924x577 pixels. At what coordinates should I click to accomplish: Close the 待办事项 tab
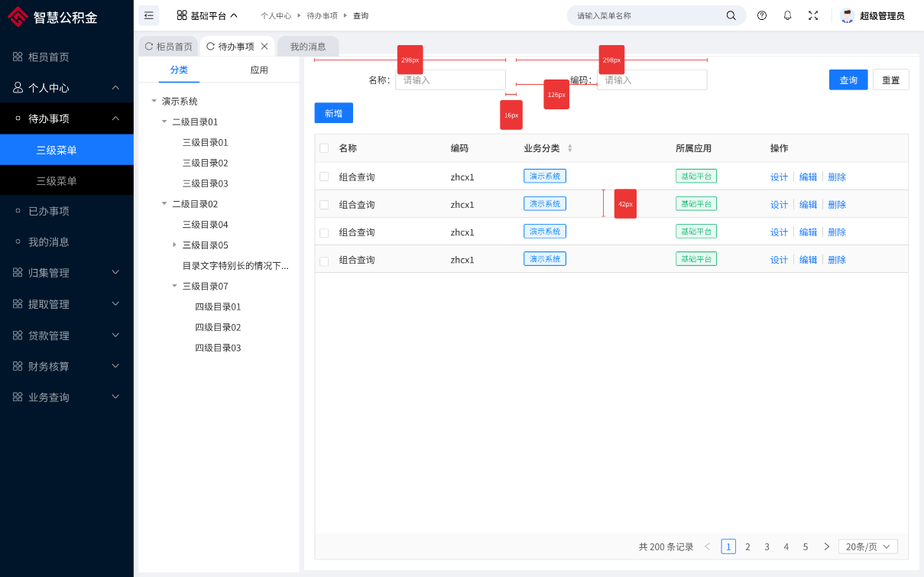(264, 47)
